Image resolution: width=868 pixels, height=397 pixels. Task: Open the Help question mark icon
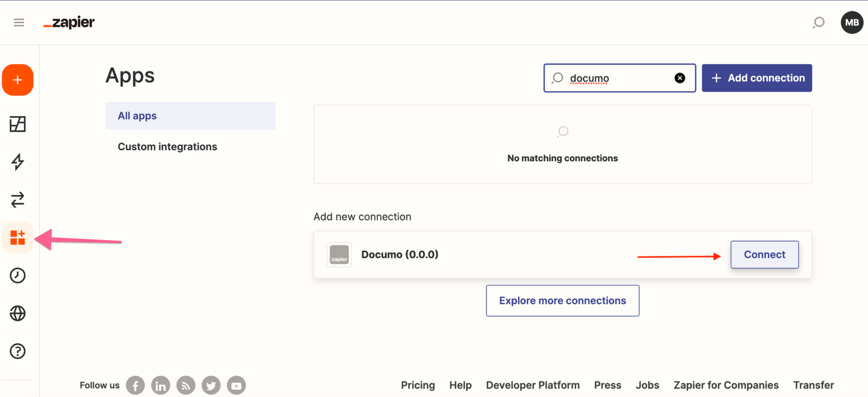click(17, 351)
